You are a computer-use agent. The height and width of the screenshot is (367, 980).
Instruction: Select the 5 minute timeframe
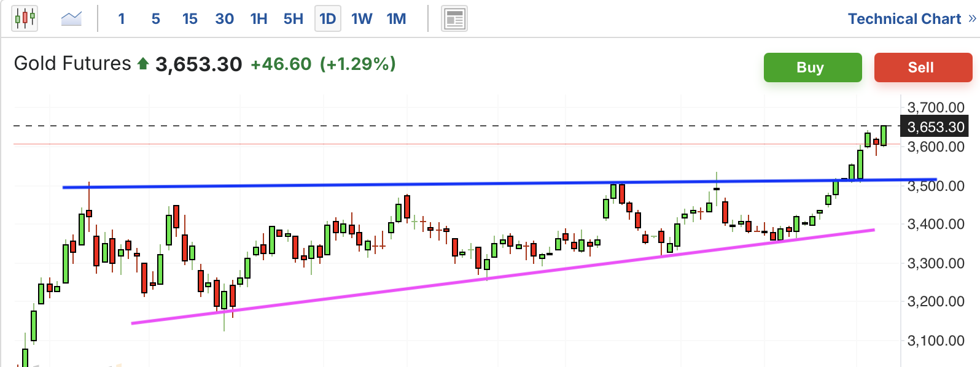pos(156,19)
